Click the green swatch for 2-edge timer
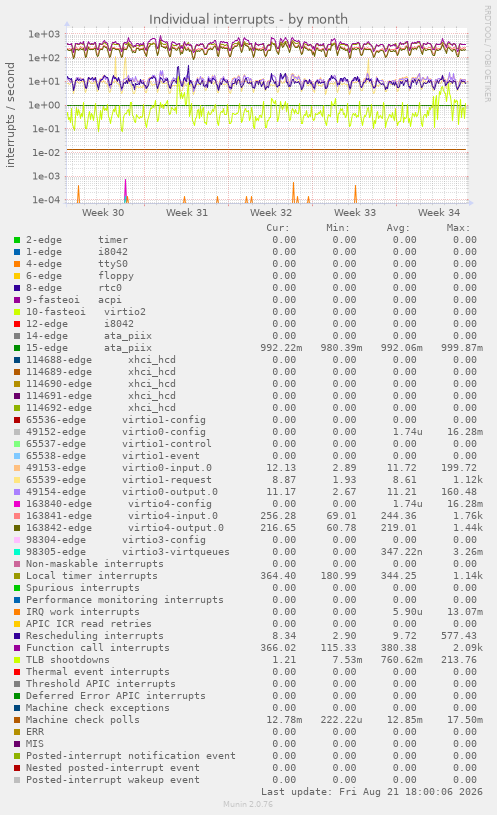Screen dimensions: 497x815 coord(17,240)
